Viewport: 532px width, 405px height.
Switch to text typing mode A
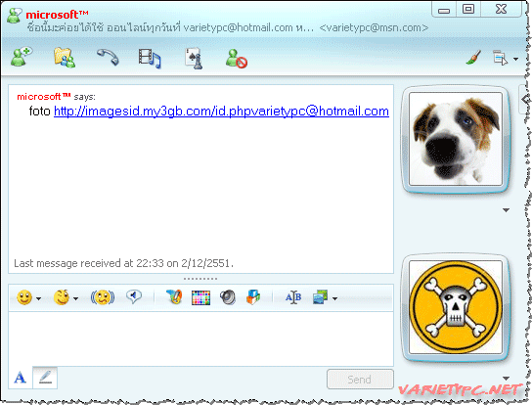(x=20, y=378)
